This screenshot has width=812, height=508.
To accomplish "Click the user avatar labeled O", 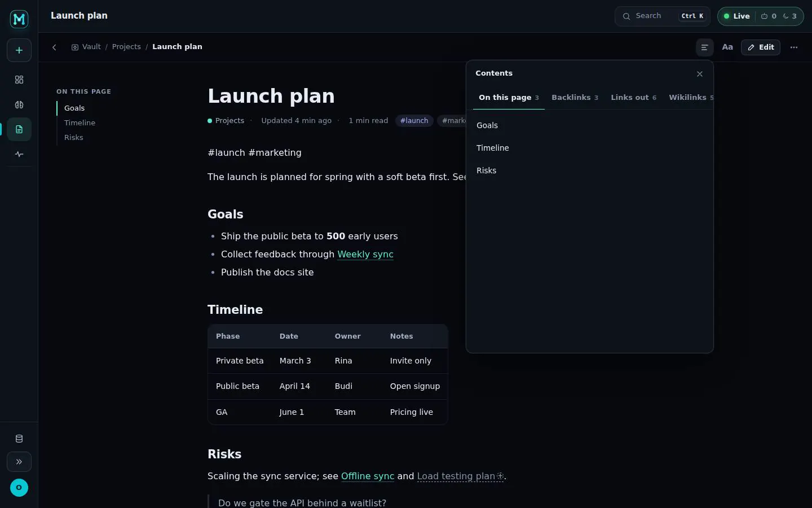I will (19, 488).
